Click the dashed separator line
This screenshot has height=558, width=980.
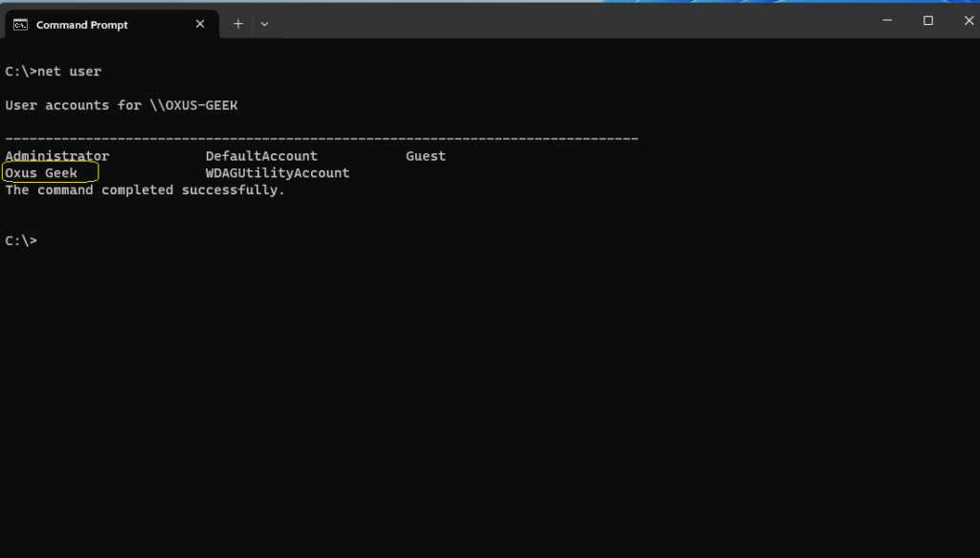[322, 138]
